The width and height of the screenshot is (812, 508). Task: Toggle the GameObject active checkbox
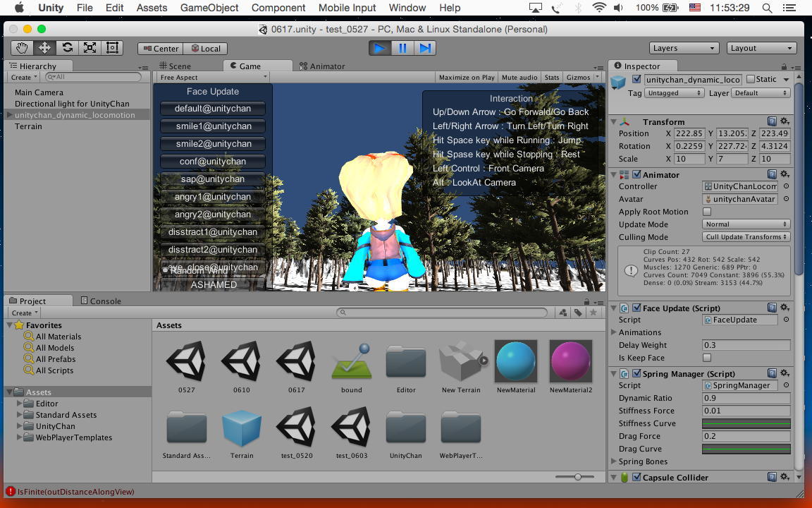pyautogui.click(x=637, y=79)
